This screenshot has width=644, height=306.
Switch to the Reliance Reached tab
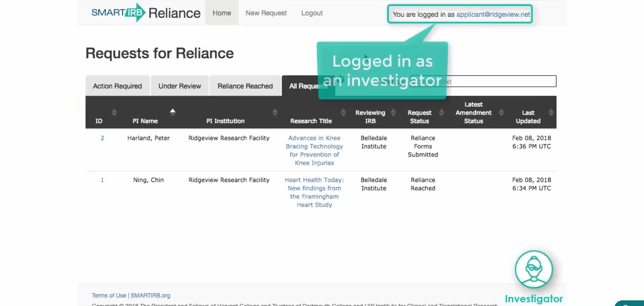(245, 86)
